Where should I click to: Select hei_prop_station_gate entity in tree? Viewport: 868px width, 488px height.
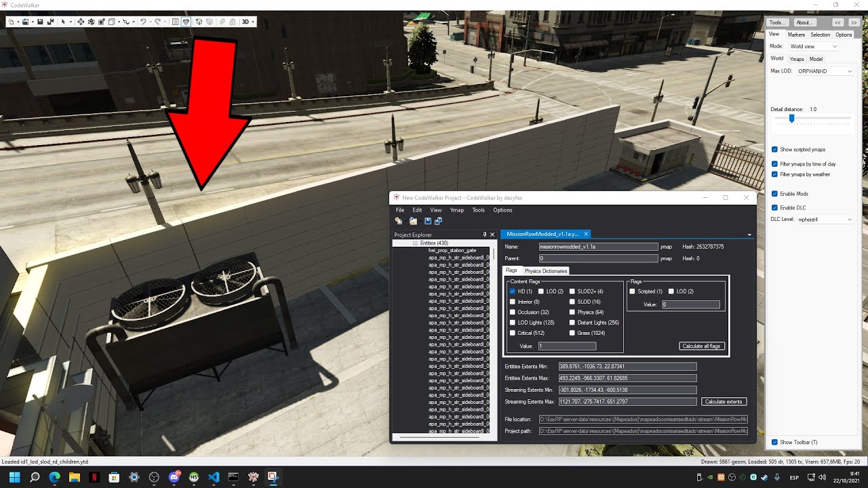pos(452,251)
